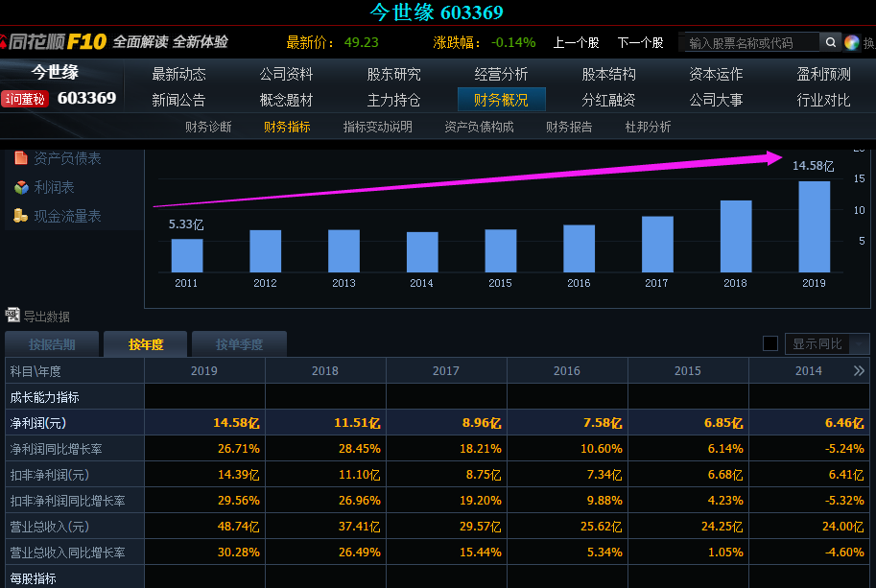
Task: Toggle the 显示同比 checkbox
Action: point(770,343)
